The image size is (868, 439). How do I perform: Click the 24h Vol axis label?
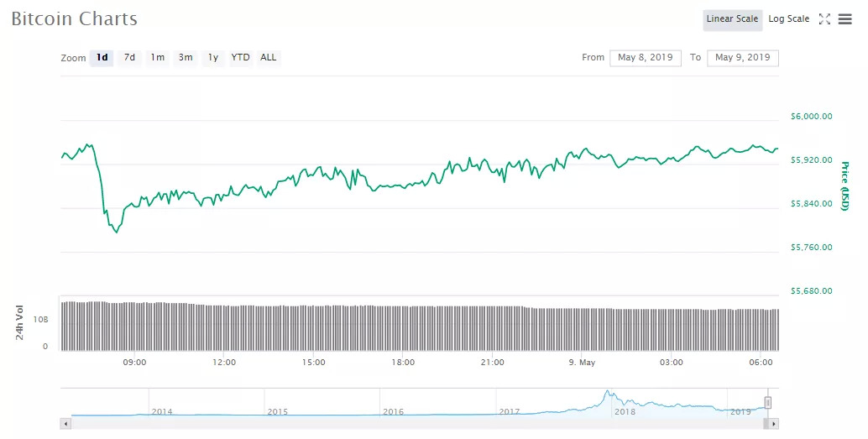(19, 322)
